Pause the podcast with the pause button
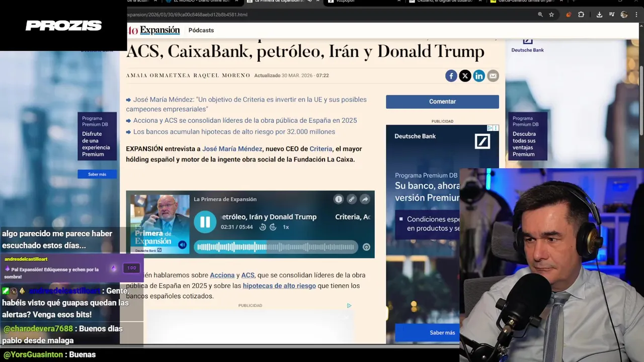The image size is (644, 362). (x=205, y=222)
